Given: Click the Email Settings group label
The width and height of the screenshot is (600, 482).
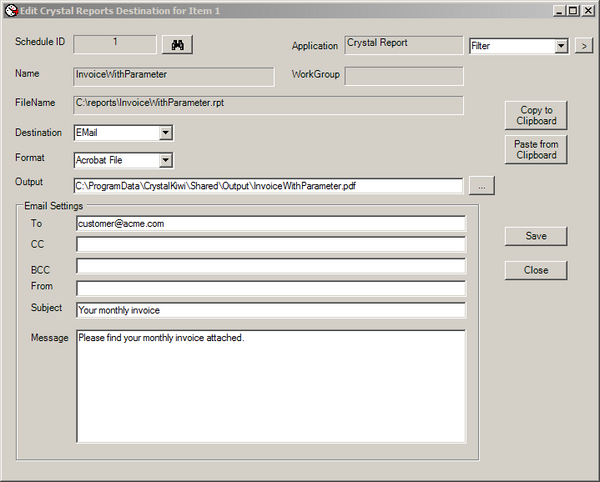Looking at the screenshot, I should tap(54, 206).
